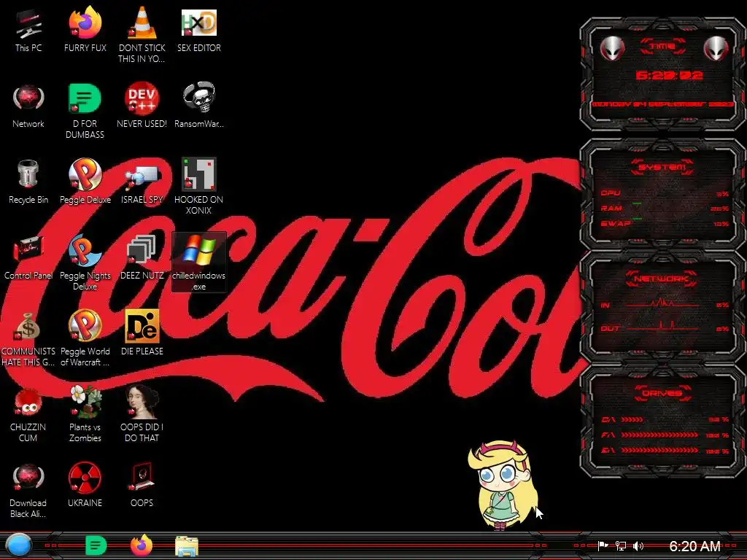This screenshot has width=747, height=560.
Task: Click the date line in Time widget
Action: click(x=662, y=104)
